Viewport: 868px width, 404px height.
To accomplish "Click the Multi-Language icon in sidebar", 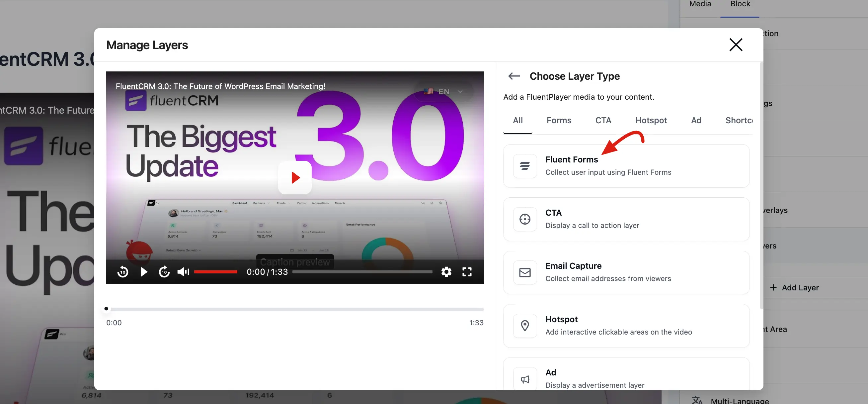I will click(697, 400).
